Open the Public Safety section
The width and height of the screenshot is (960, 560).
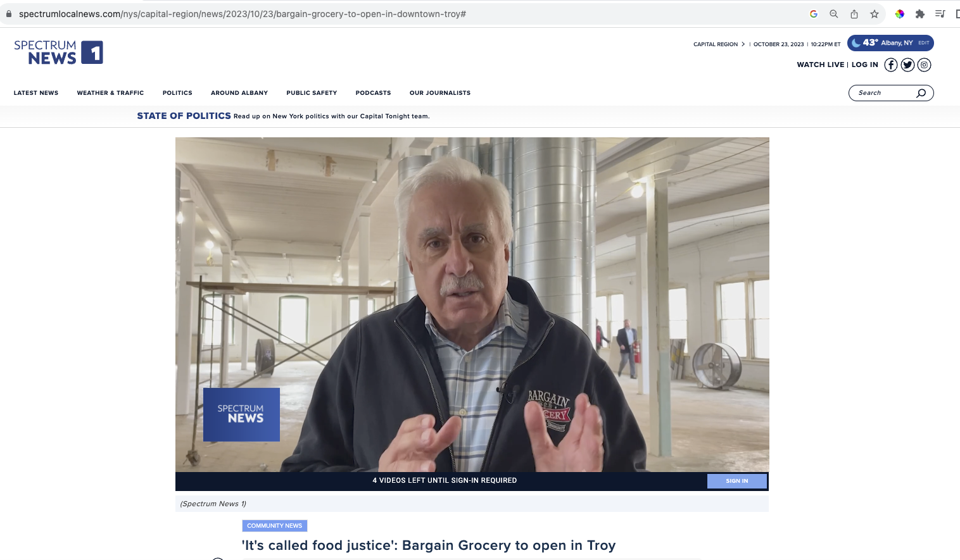pos(312,93)
